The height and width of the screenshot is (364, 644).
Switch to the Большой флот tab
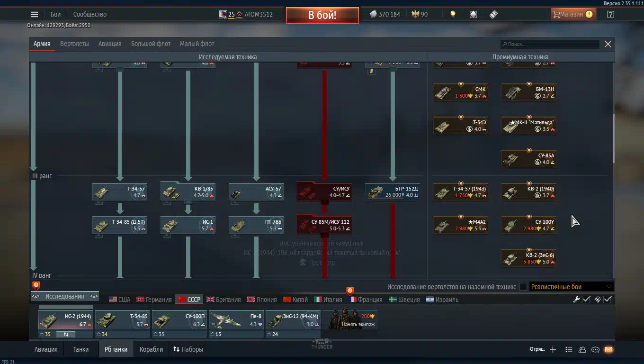[x=151, y=44]
